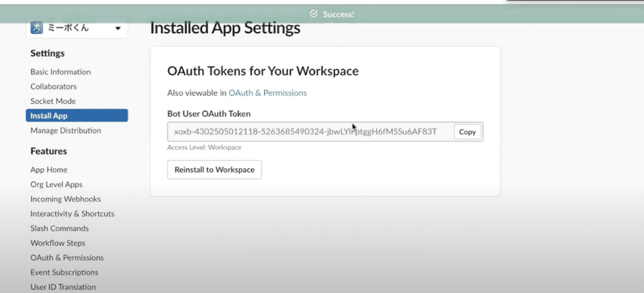The height and width of the screenshot is (293, 644).
Task: Open Basic Information settings
Action: [x=60, y=72]
